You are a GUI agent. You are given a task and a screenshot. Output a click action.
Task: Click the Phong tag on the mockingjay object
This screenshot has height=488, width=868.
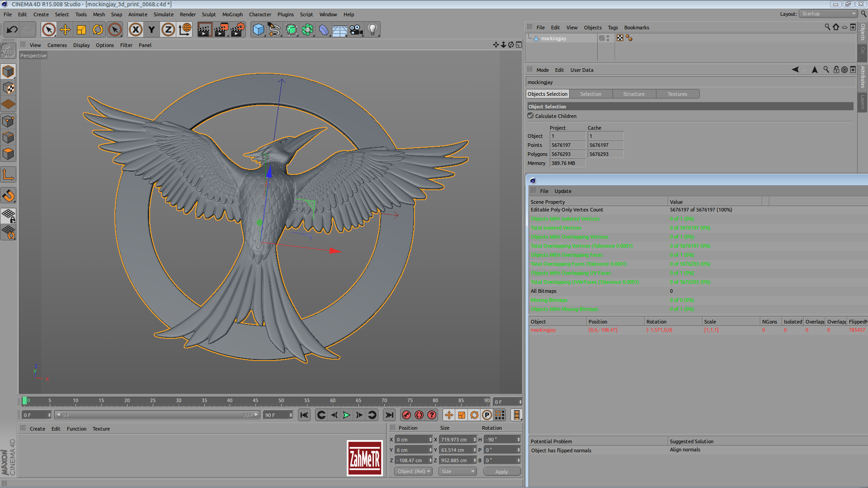click(629, 38)
